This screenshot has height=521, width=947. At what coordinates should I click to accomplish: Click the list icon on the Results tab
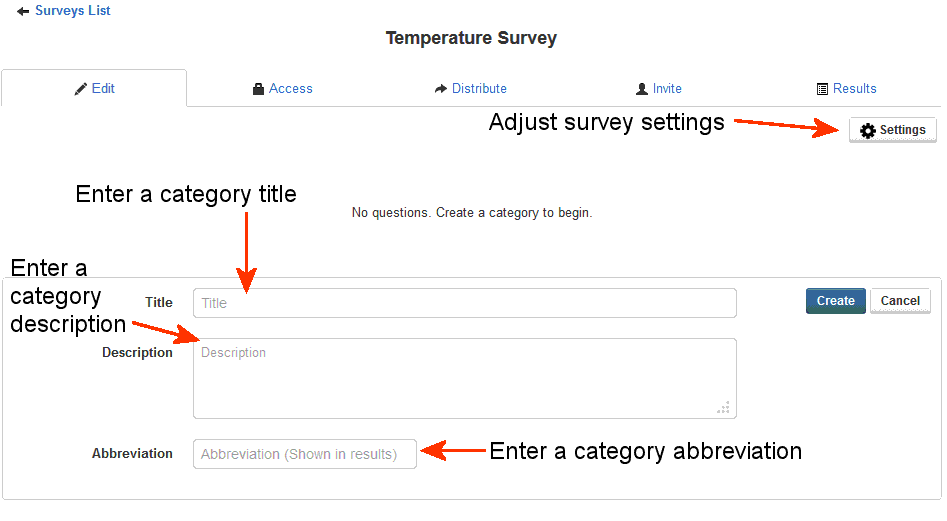click(823, 89)
